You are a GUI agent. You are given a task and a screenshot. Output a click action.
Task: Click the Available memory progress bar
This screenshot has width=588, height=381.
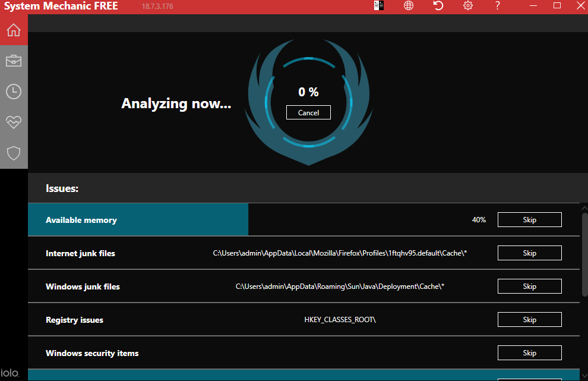138,219
